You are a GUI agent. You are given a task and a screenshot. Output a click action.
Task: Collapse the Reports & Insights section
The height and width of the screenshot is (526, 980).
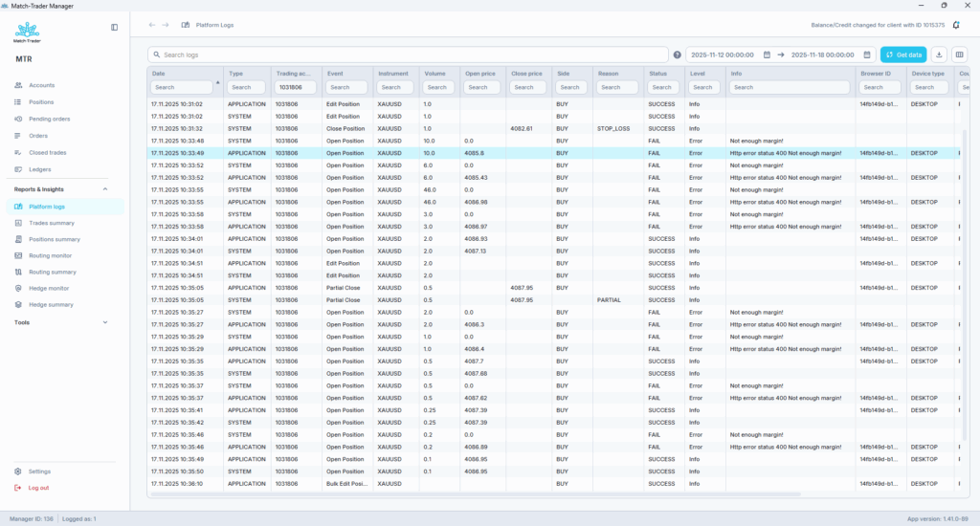105,189
